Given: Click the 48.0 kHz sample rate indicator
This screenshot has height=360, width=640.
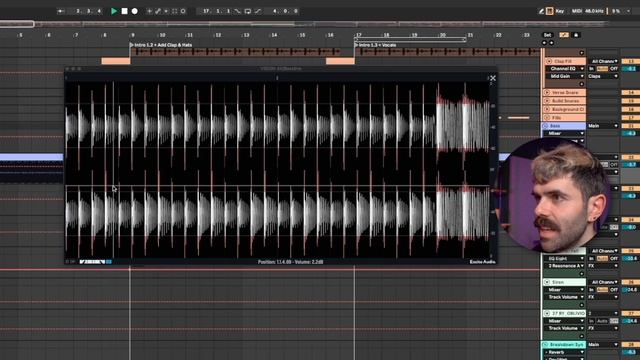Looking at the screenshot, I should click(594, 11).
